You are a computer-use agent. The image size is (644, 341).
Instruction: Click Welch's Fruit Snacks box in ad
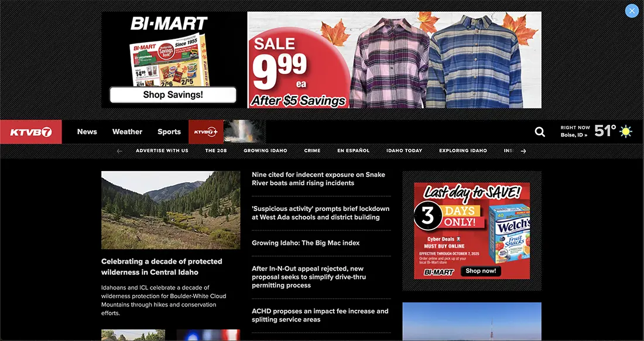[509, 233]
